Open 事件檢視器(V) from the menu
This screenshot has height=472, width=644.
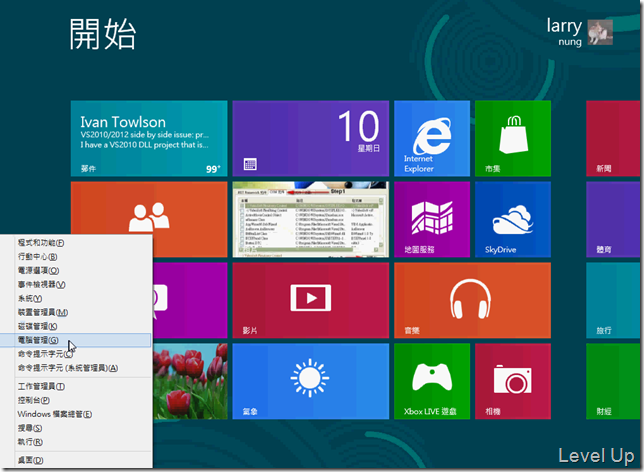coord(76,284)
